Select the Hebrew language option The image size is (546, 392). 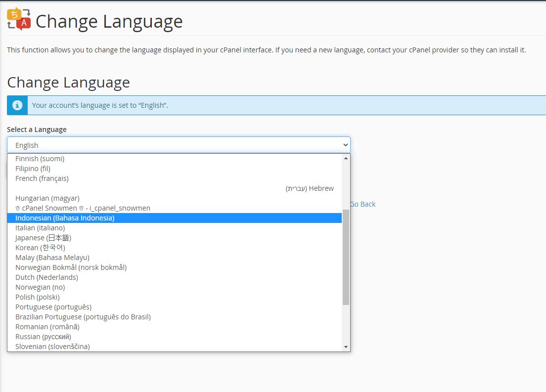click(175, 188)
